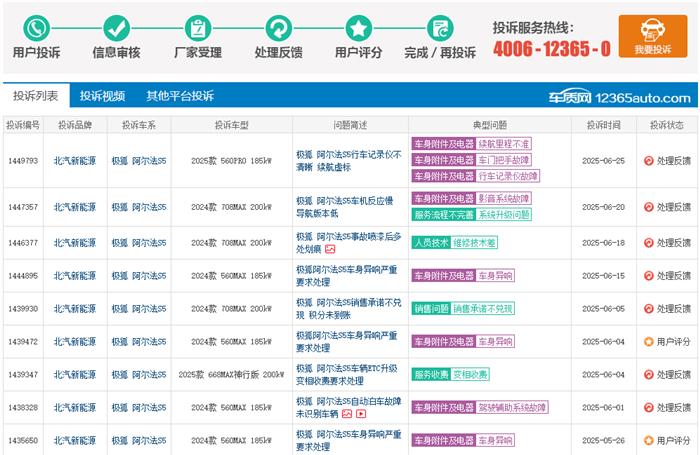Image resolution: width=700 pixels, height=455 pixels.
Task: Click 极狐 阿尔法S5 series in row 1447357
Action: [139, 207]
